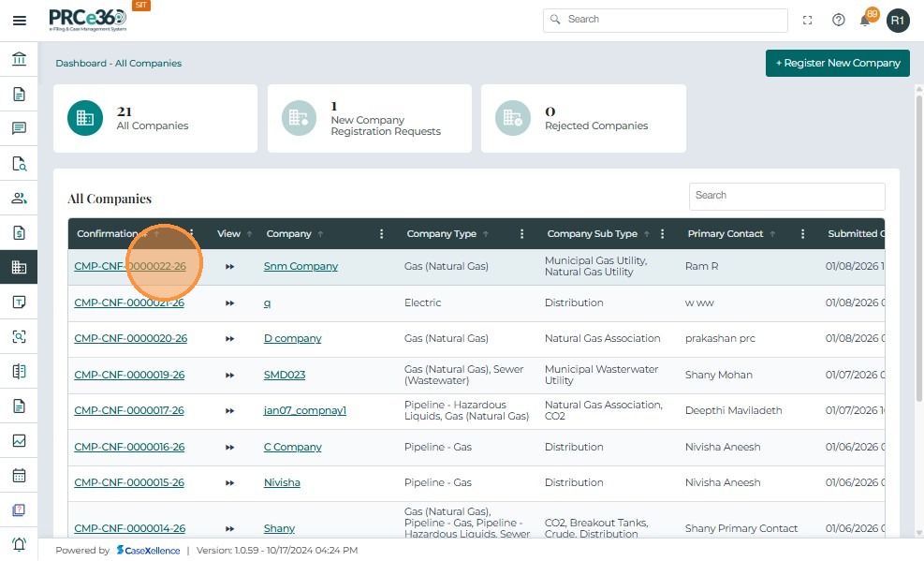924x561 pixels.
Task: Toggle fullscreen mode icon
Action: (808, 20)
